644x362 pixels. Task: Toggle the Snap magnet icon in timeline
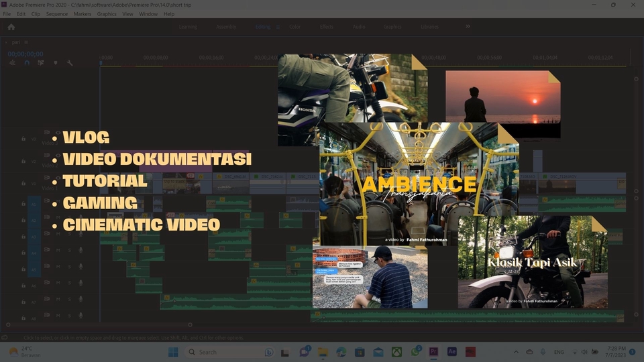tap(27, 63)
